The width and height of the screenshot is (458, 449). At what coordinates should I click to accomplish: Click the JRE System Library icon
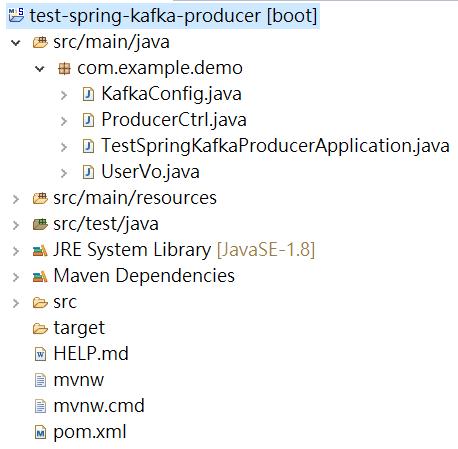coord(40,250)
